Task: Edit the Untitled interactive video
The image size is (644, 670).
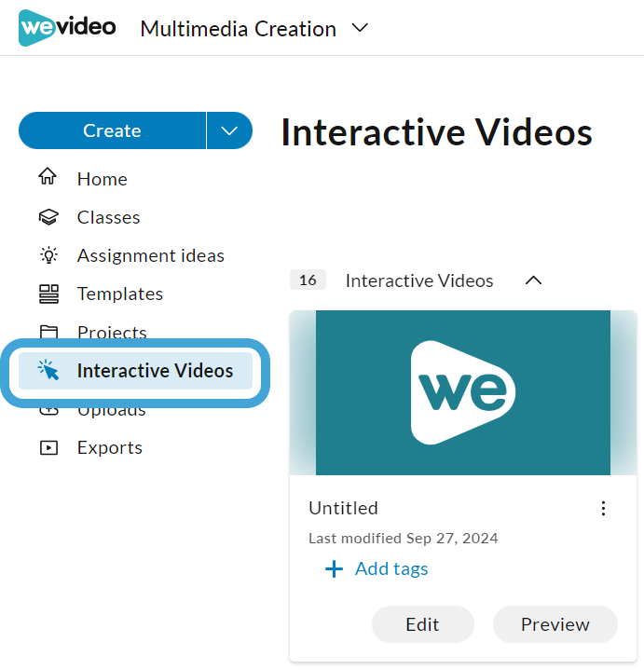Action: pos(422,624)
